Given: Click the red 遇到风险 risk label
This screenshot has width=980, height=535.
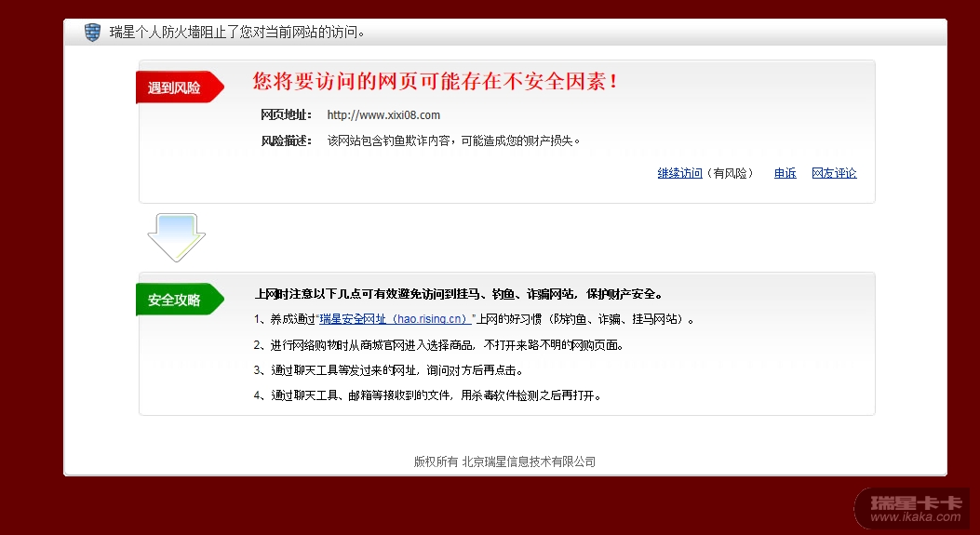Looking at the screenshot, I should (180, 87).
